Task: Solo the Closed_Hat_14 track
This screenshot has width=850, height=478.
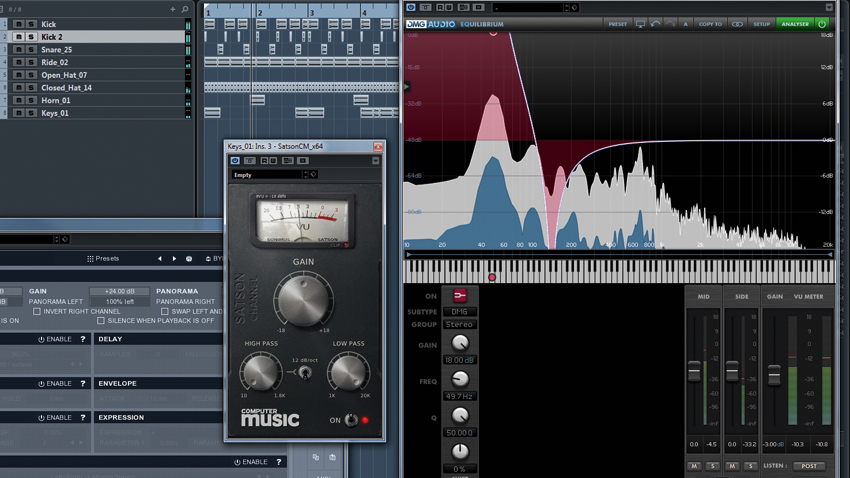Action: click(31, 88)
